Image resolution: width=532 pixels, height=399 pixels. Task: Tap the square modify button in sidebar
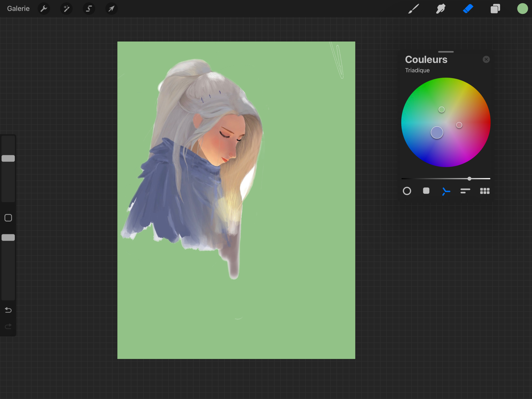(x=8, y=218)
